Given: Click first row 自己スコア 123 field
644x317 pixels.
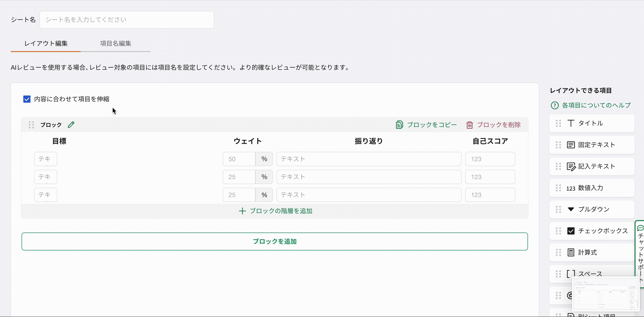Looking at the screenshot, I should [490, 159].
